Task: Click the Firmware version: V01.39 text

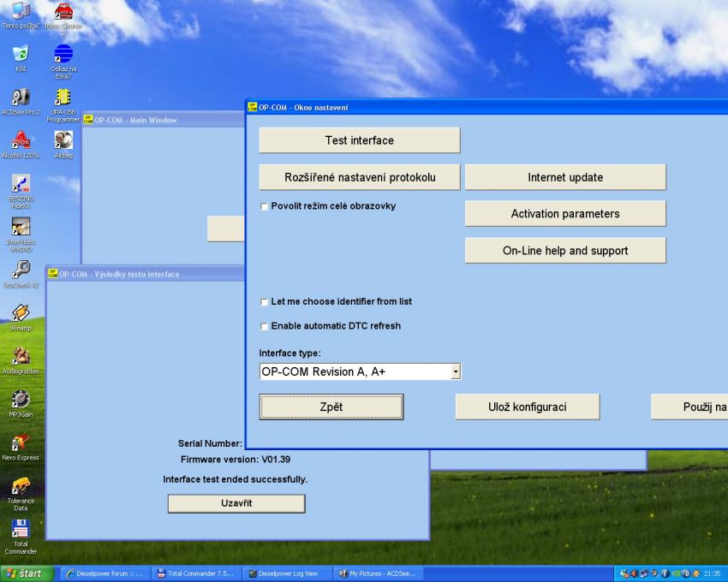Action: (x=236, y=460)
